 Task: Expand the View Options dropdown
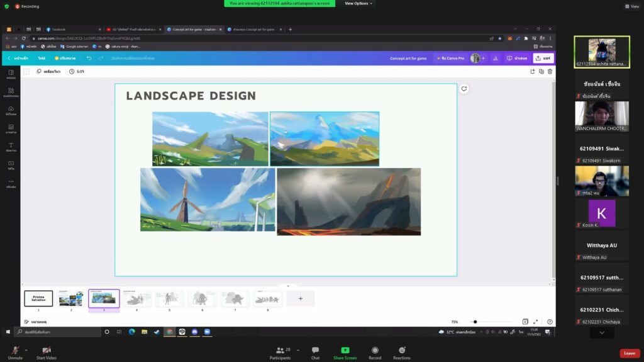click(358, 3)
